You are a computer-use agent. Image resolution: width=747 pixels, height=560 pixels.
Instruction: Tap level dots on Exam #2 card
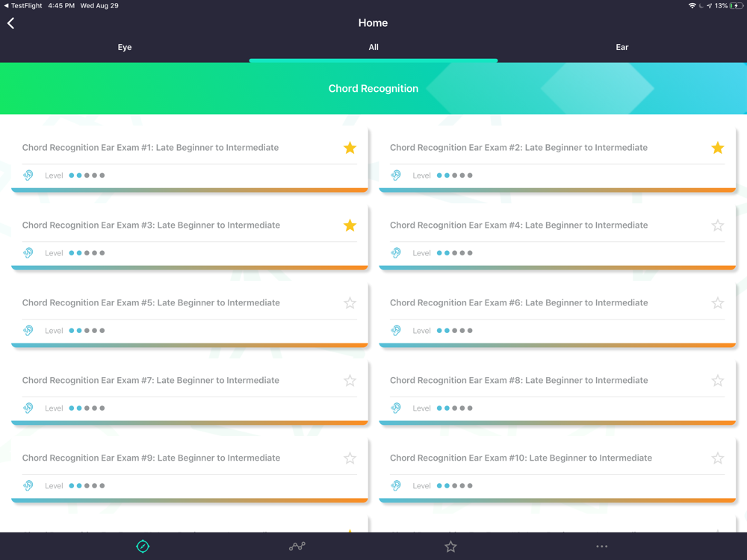tap(454, 175)
